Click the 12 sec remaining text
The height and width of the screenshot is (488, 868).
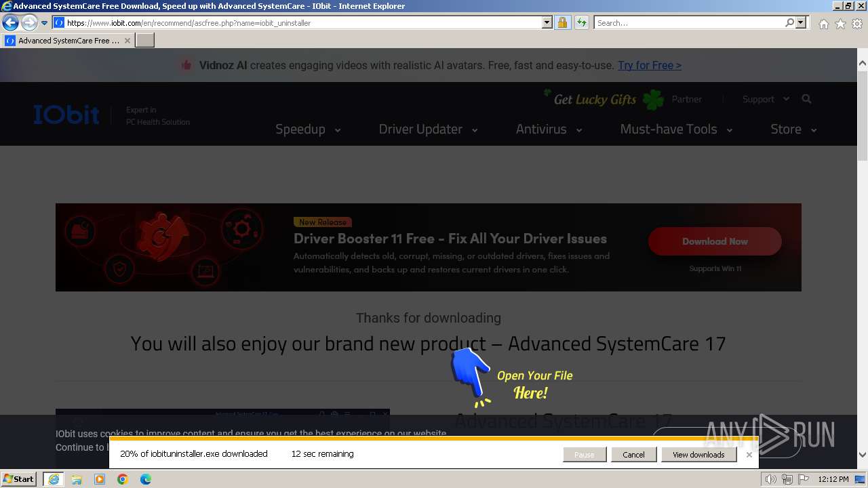pyautogui.click(x=322, y=453)
